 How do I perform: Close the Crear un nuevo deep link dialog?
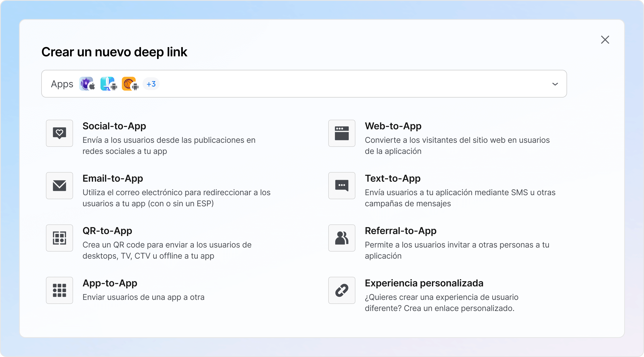tap(605, 40)
